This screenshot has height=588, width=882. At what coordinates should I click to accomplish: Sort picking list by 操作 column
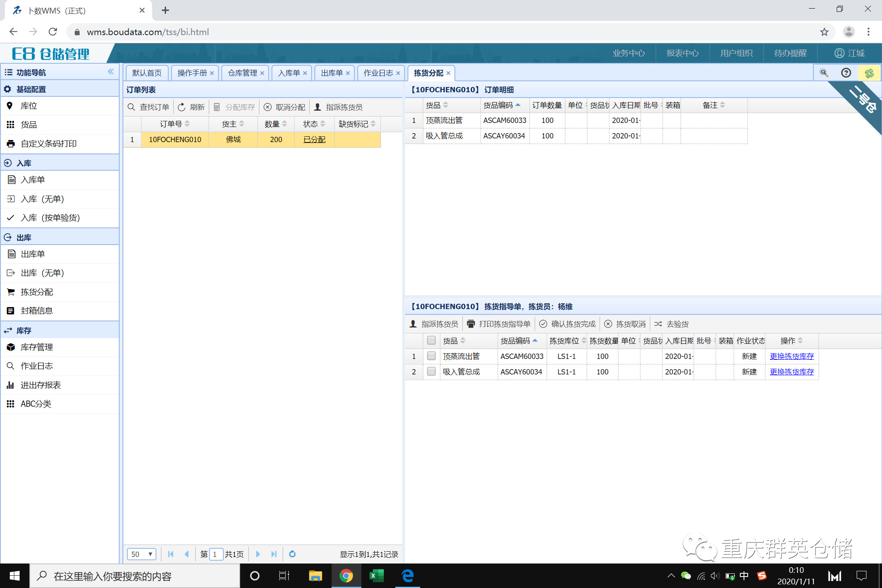click(x=791, y=341)
